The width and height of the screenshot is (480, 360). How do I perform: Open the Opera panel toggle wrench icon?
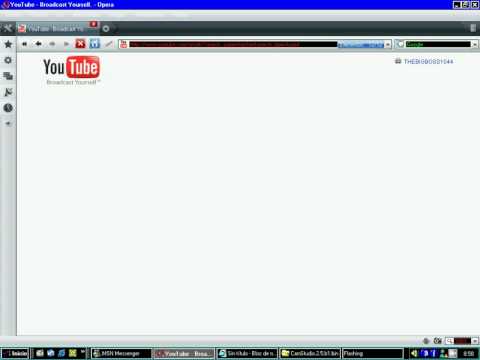point(7,28)
